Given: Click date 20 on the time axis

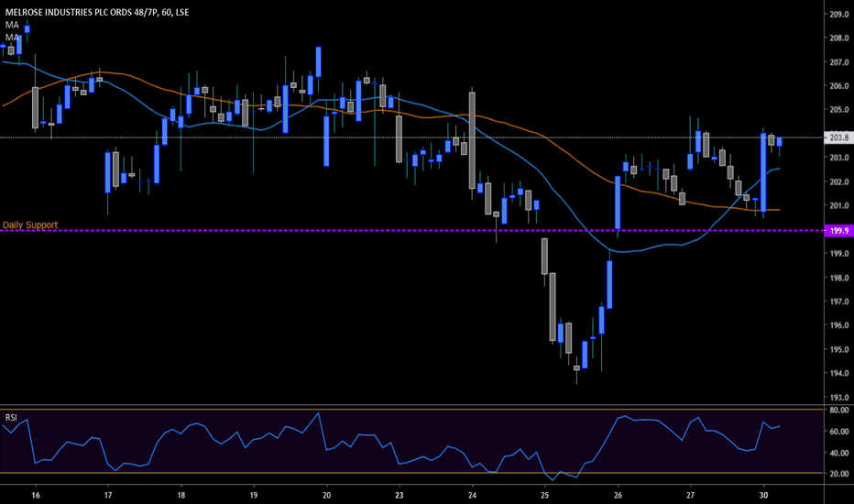Looking at the screenshot, I should click(x=327, y=495).
